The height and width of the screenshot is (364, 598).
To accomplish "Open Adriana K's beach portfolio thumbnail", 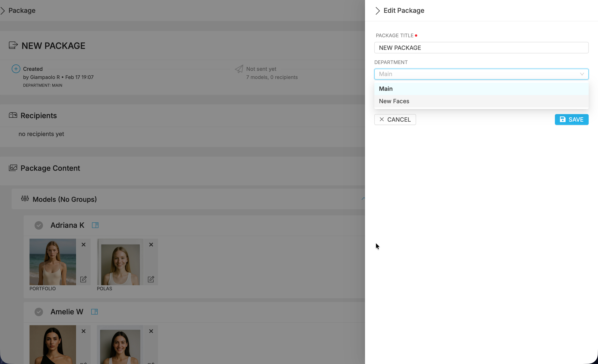I will pyautogui.click(x=53, y=262).
